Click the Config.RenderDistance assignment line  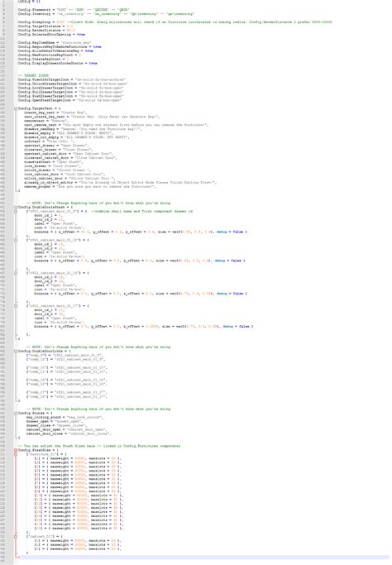[46, 31]
